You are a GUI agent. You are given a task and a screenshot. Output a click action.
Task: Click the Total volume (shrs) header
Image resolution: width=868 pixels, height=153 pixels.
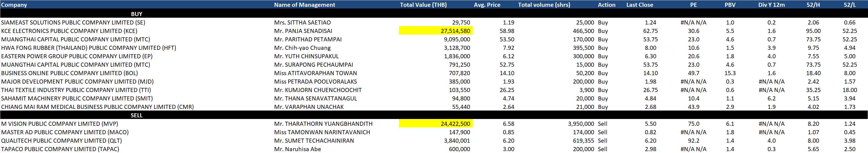544,5
